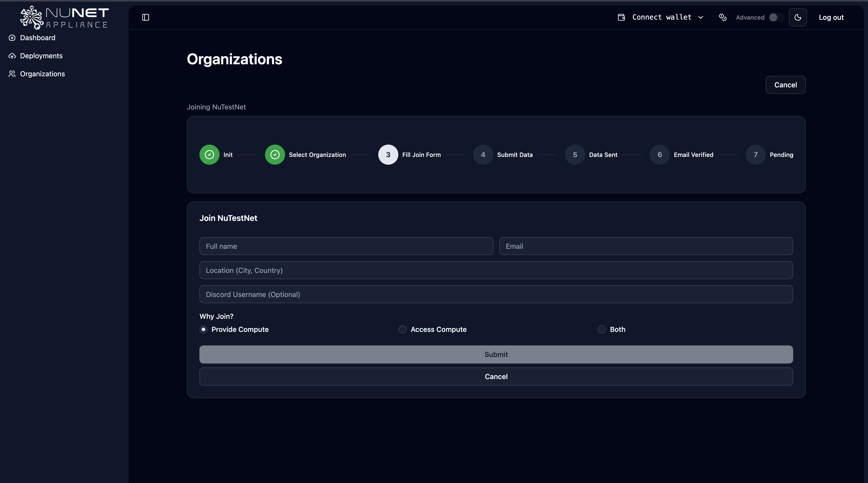Viewport: 868px width, 483px height.
Task: Toggle the sidebar panel icon
Action: (146, 17)
